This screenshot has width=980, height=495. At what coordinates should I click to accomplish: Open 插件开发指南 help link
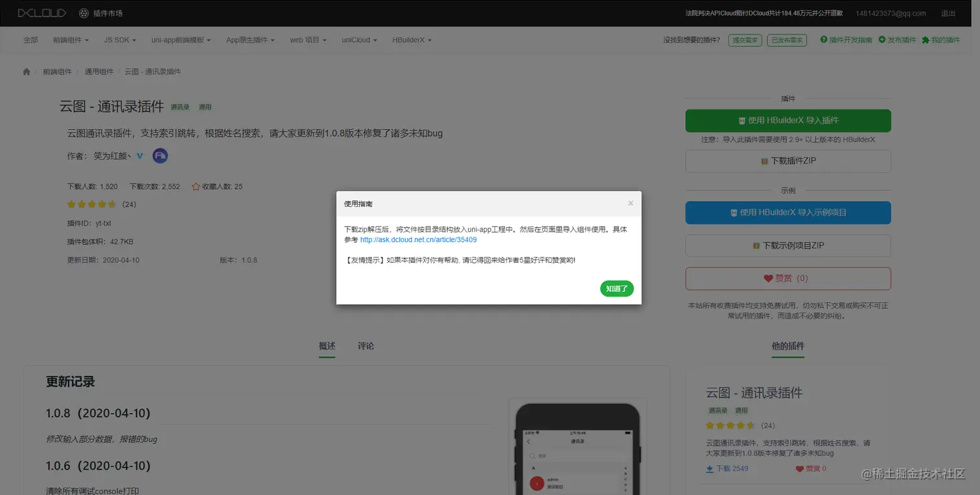click(x=846, y=40)
